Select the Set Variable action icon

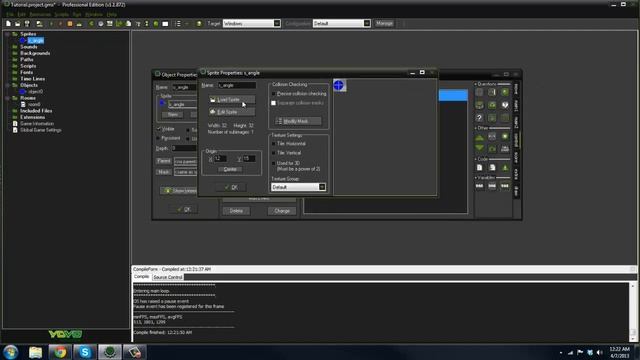click(479, 186)
